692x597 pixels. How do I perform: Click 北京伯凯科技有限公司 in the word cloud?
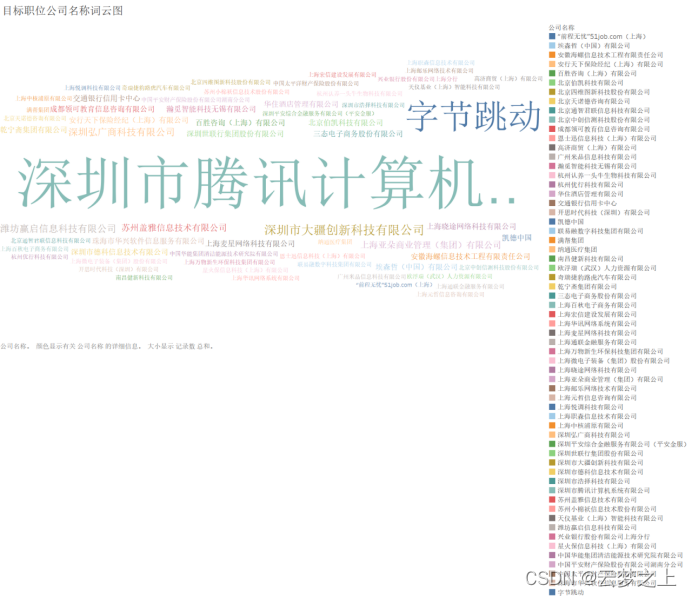pos(346,123)
